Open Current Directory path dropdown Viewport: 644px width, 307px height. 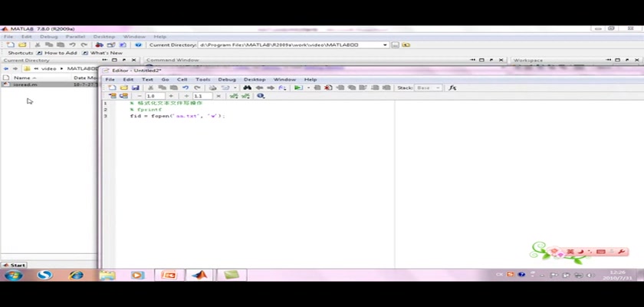pos(385,45)
